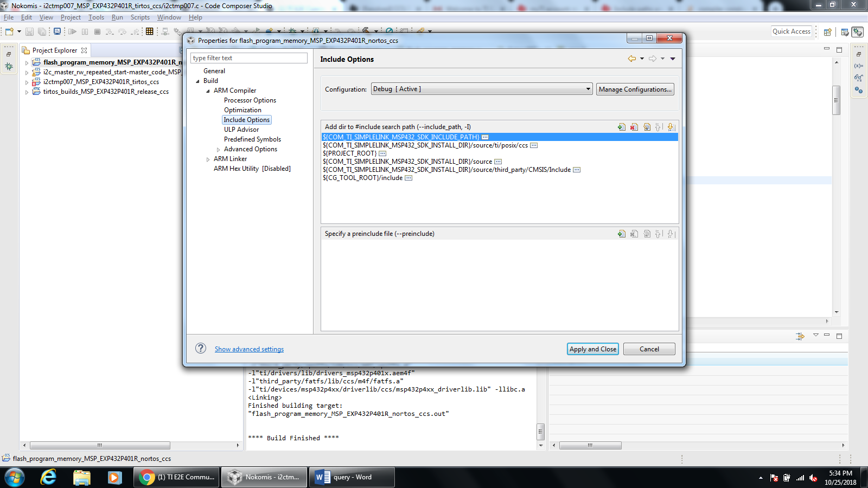This screenshot has height=488, width=868.
Task: Select the Optimization tree item
Action: (242, 110)
